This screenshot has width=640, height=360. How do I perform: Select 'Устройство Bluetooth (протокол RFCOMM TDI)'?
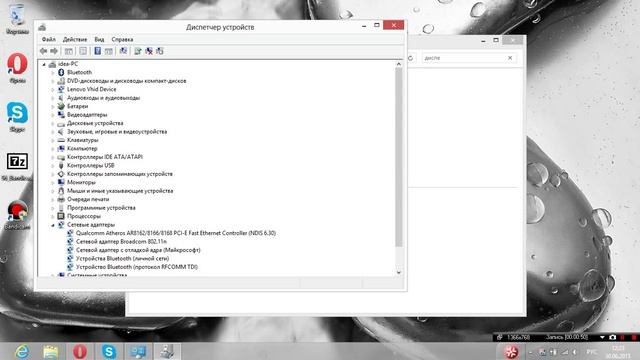[137, 267]
